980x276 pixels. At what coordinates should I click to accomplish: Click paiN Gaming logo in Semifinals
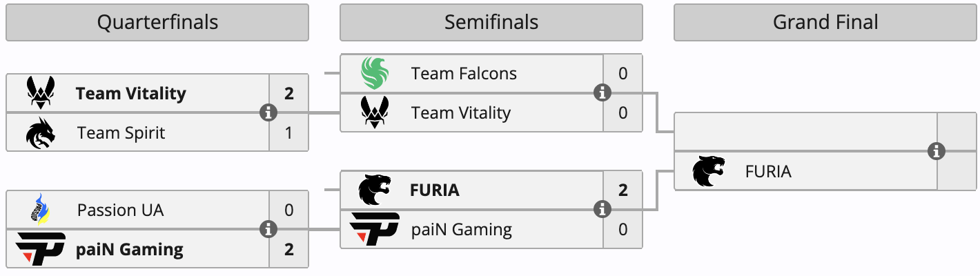(x=375, y=229)
